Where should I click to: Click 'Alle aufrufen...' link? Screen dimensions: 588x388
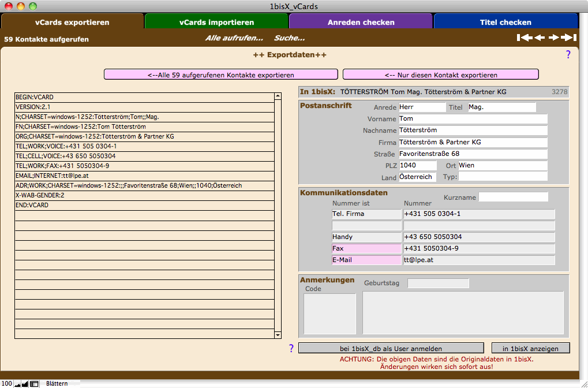(x=234, y=38)
